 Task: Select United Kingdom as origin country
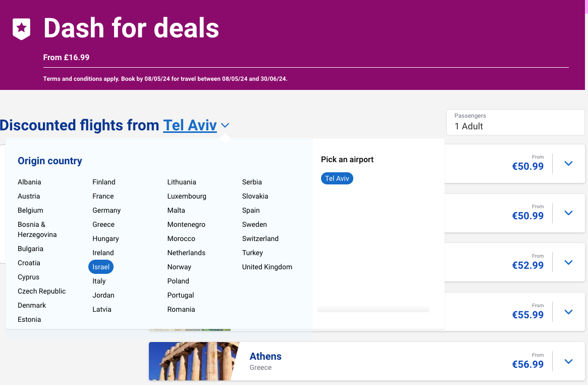tap(267, 267)
